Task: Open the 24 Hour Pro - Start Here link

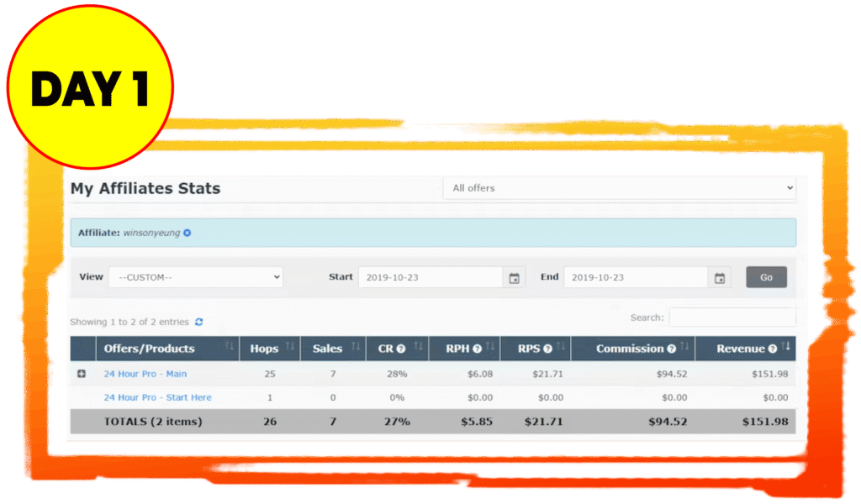Action: pos(157,397)
